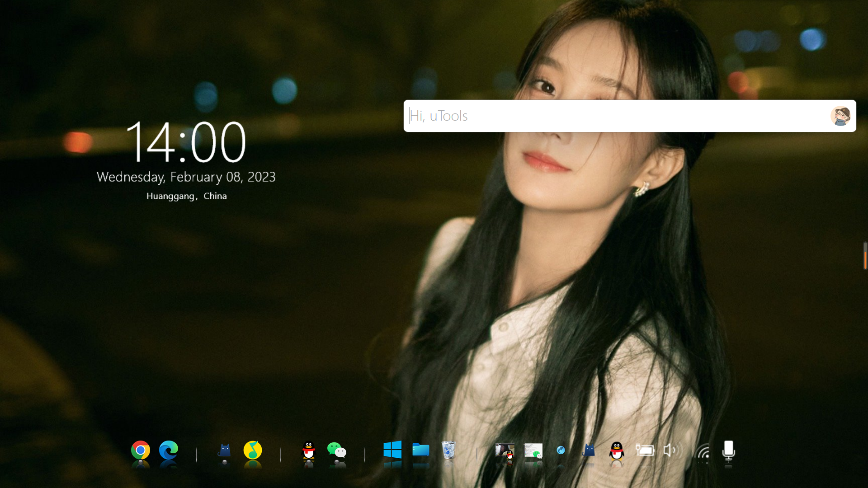Screen dimensions: 868x488
Task: Open the Recycle Bin icon
Action: 448,450
